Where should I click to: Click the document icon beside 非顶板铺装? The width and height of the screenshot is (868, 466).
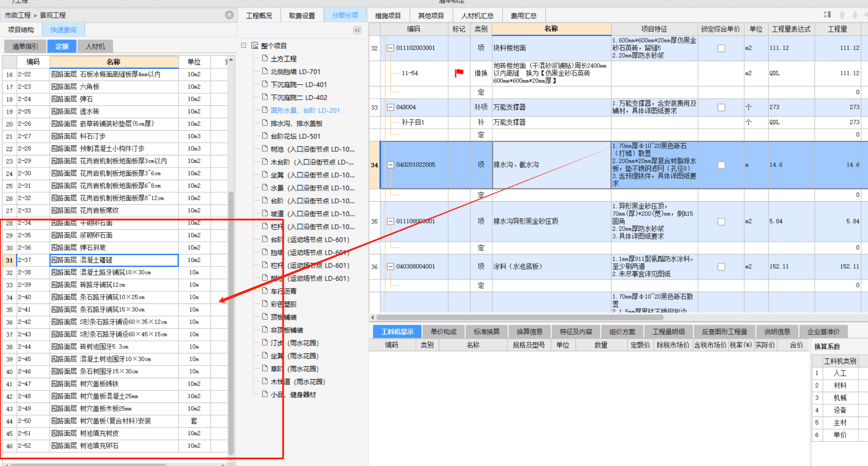[265, 329]
